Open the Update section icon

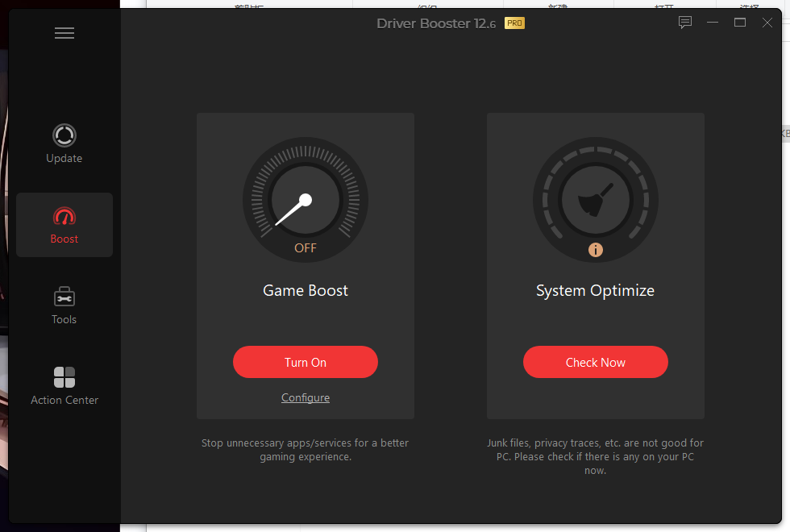64,135
